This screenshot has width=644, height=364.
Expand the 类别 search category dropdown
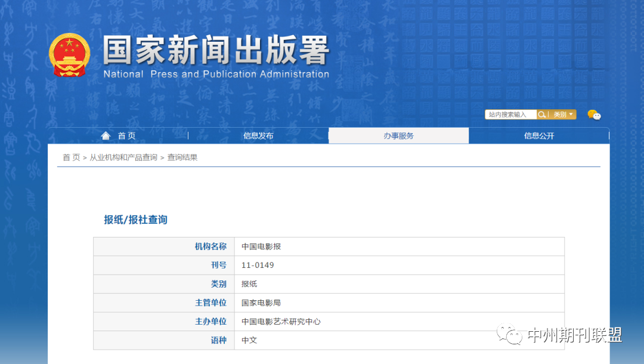pyautogui.click(x=563, y=115)
